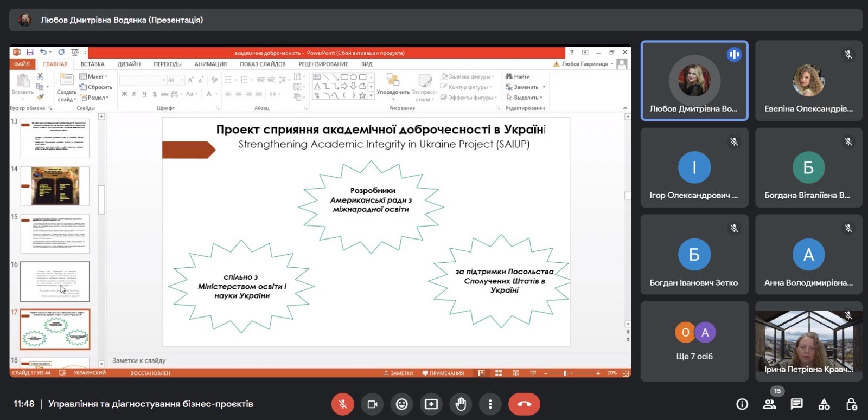Image resolution: width=868 pixels, height=420 pixels.
Task: Raise your hand in the meeting
Action: [x=461, y=404]
